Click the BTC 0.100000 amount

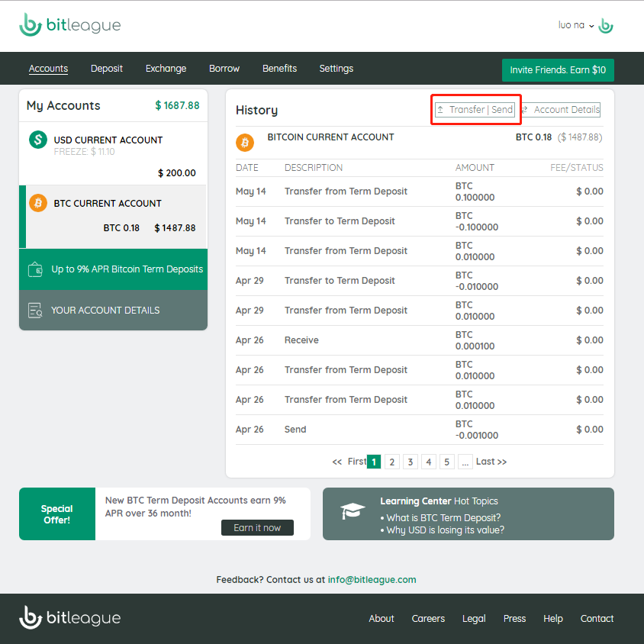click(x=475, y=192)
